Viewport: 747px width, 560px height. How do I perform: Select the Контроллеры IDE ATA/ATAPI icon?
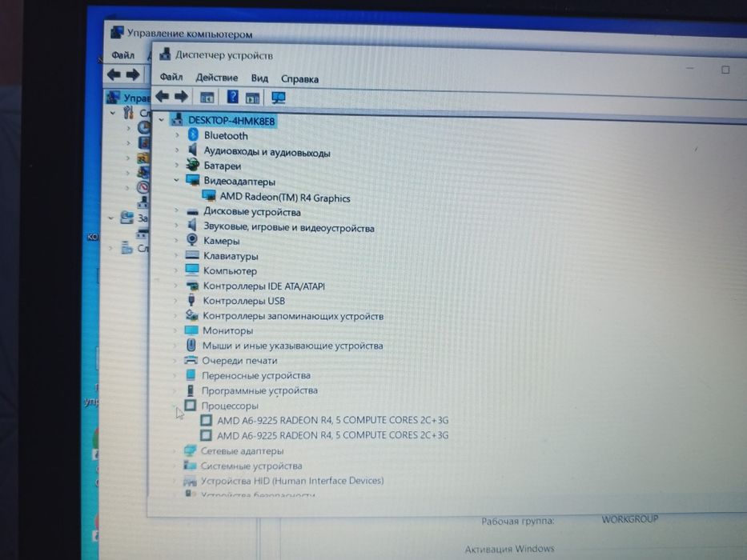click(192, 286)
